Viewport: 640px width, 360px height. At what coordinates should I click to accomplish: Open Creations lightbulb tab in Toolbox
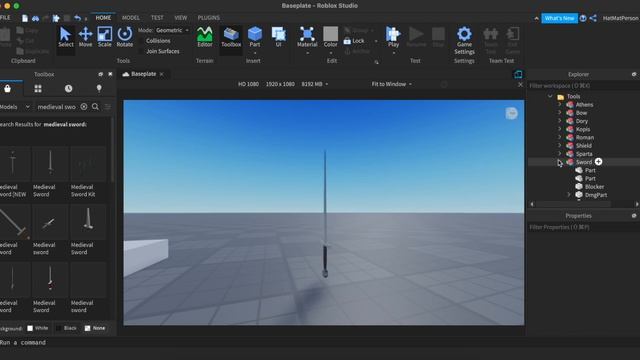(x=99, y=89)
